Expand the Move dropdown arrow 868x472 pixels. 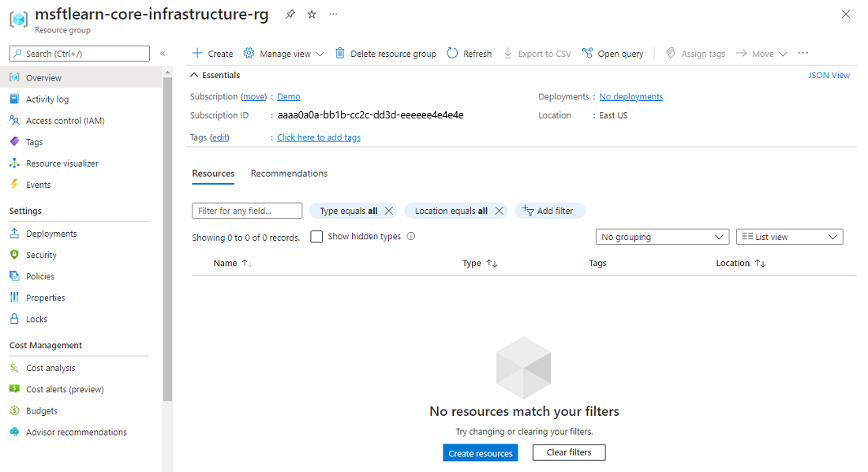(783, 54)
